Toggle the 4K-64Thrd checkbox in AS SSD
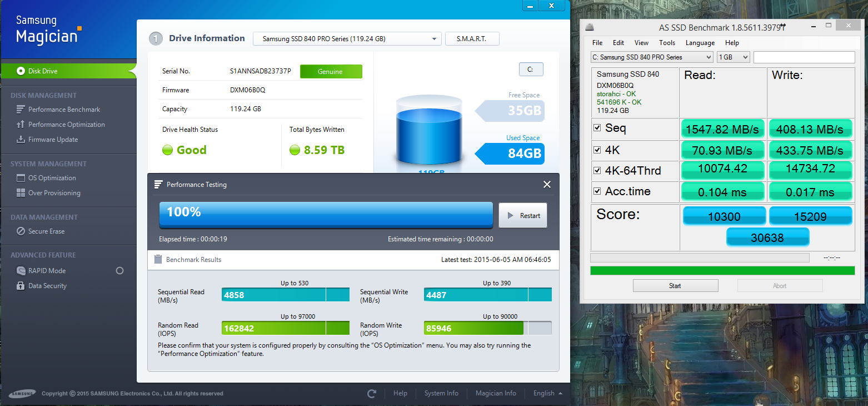 (x=597, y=170)
